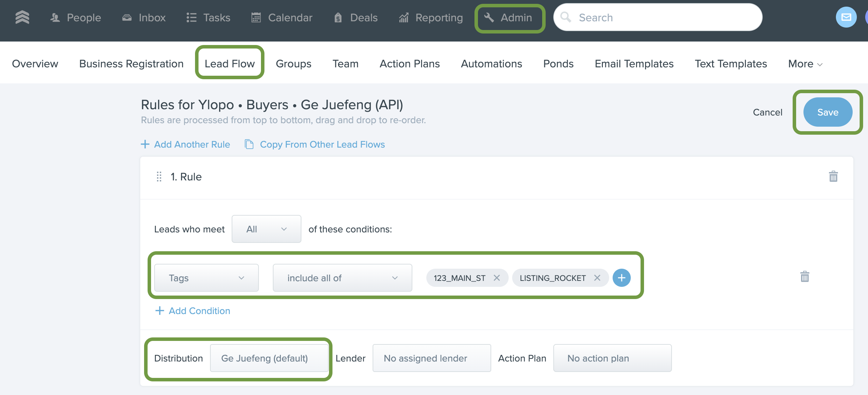Click the Cancel link
Screen dimensions: 868x395
point(768,112)
